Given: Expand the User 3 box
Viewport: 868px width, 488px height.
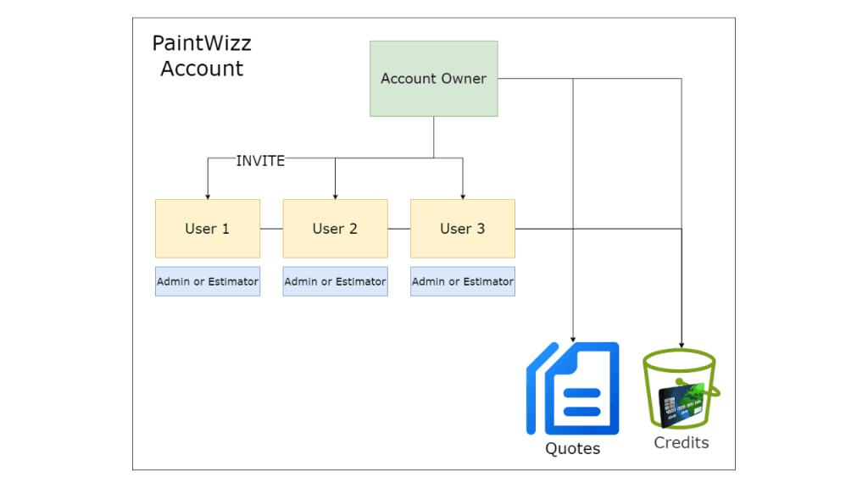Looking at the screenshot, I should tap(462, 228).
